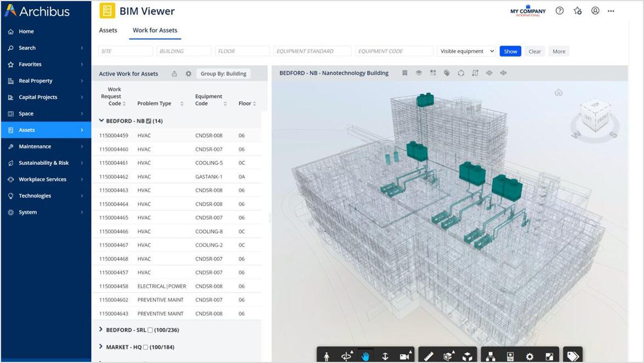Collapse the BEDFORD - NB group
644x363 pixels.
[101, 120]
